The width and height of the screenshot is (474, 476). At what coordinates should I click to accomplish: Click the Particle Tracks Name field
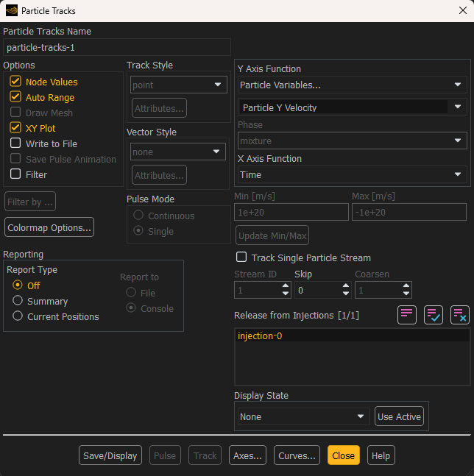tap(117, 47)
